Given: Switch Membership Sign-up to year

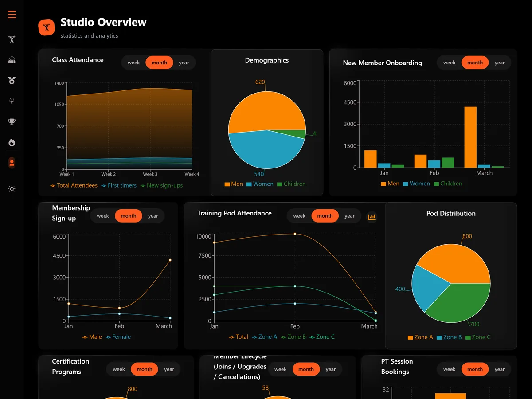Looking at the screenshot, I should coord(153,216).
